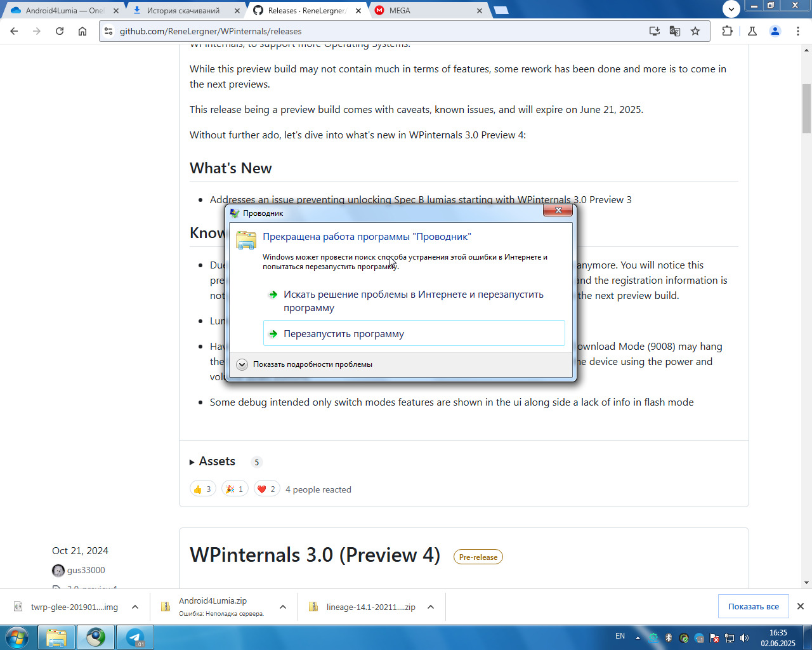The height and width of the screenshot is (650, 812).
Task: Select the Releases ReneLergner tab
Action: (x=306, y=11)
